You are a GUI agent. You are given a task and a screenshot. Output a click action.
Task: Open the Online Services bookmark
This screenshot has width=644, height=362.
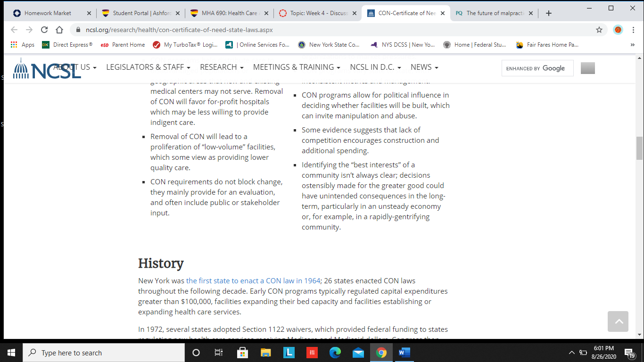(x=257, y=45)
